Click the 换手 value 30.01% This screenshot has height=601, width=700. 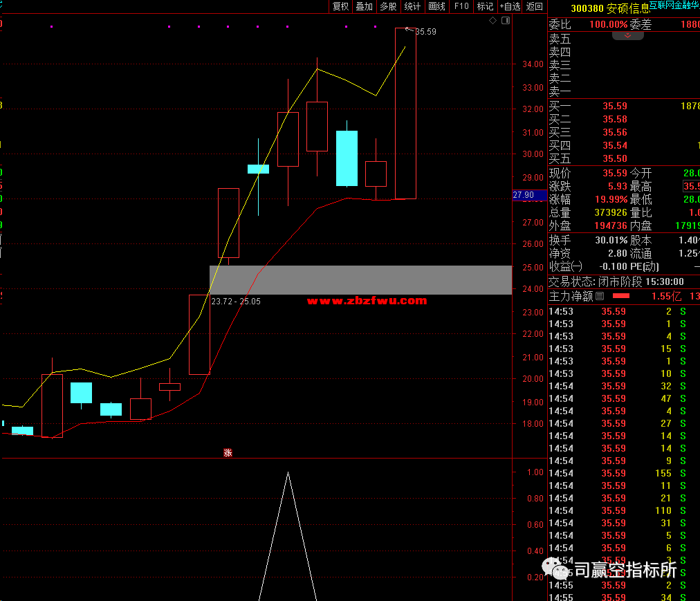[611, 240]
